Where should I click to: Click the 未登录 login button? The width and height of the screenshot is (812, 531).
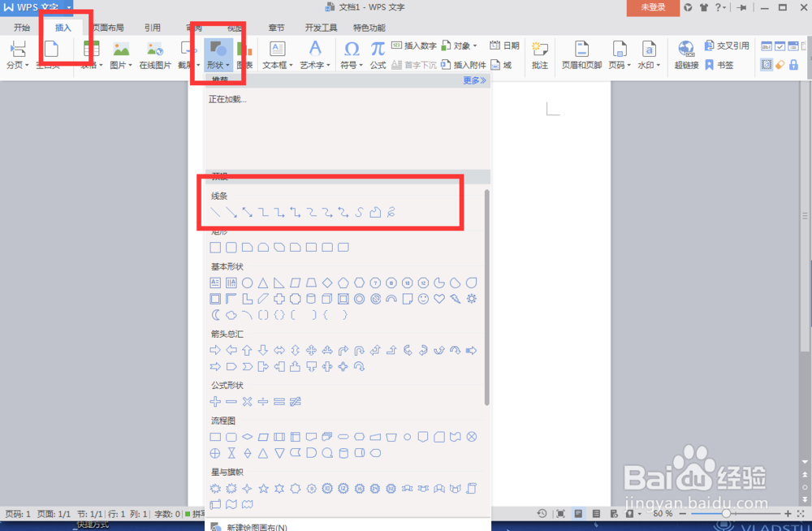[653, 8]
